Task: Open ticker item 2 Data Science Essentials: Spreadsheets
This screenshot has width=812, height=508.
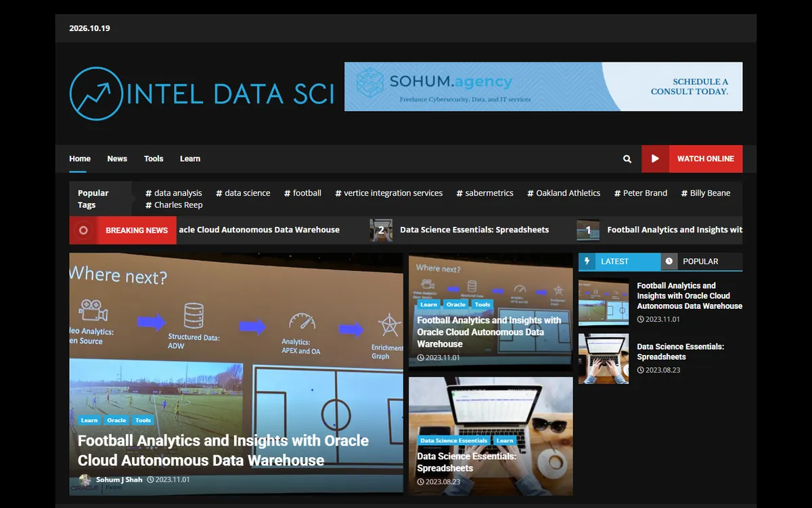Action: click(474, 230)
